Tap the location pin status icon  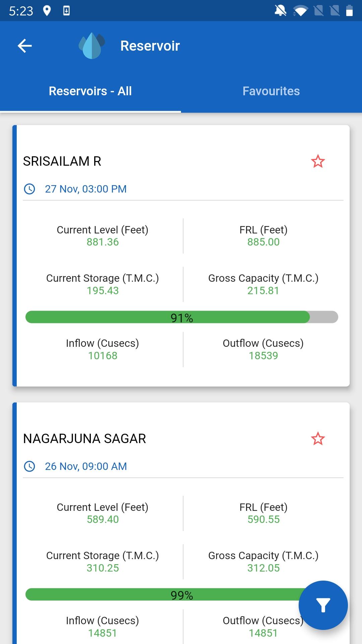[47, 11]
